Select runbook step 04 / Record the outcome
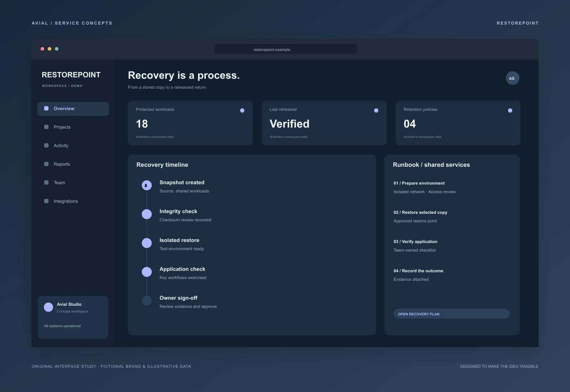Image resolution: width=570 pixels, height=392 pixels. click(419, 275)
